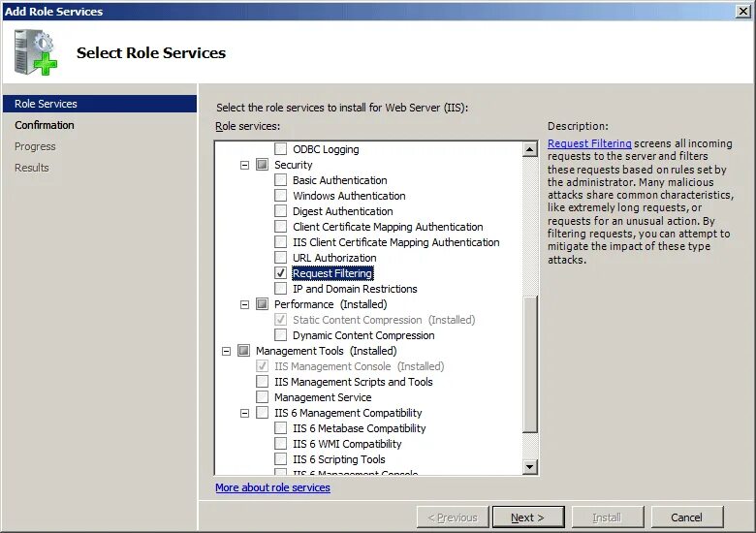
Task: Select Static Content Compression tree item
Action: [384, 320]
